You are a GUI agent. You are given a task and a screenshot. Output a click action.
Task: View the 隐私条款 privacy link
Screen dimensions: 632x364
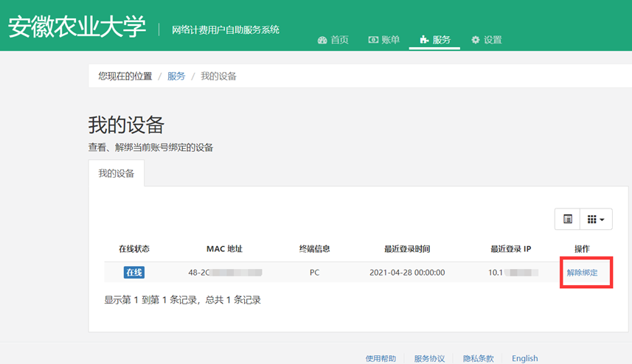(478, 358)
